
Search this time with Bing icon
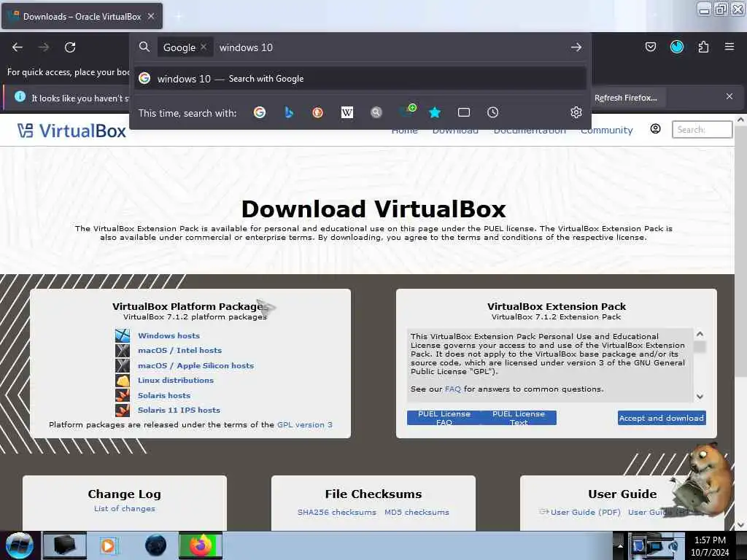289,112
